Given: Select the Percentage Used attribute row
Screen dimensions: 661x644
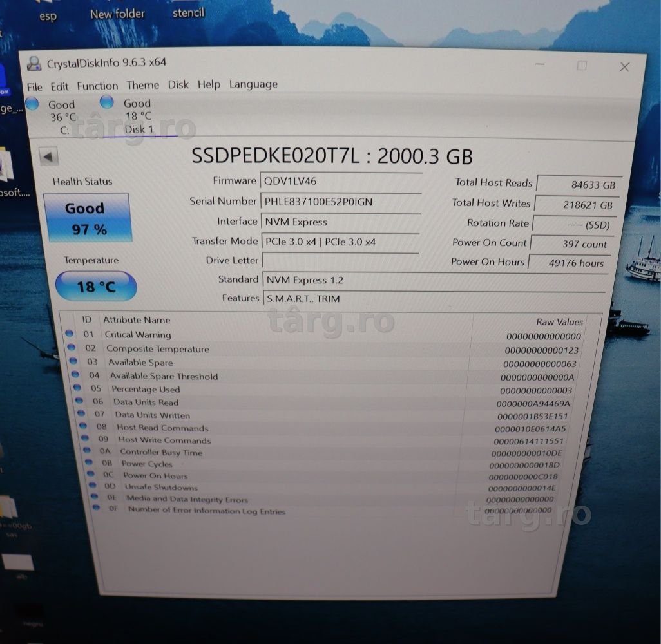Looking at the screenshot, I should (324, 389).
